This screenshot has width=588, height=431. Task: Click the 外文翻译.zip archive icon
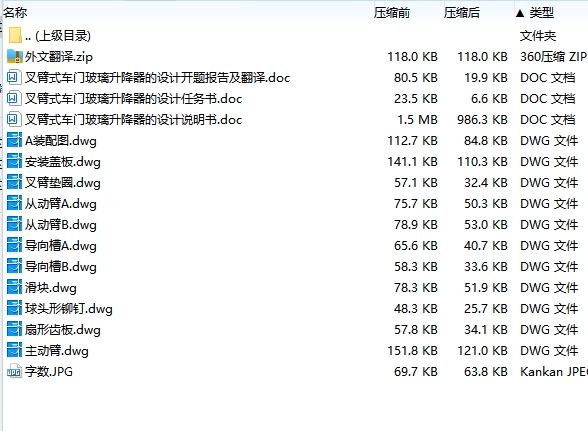pyautogui.click(x=15, y=56)
